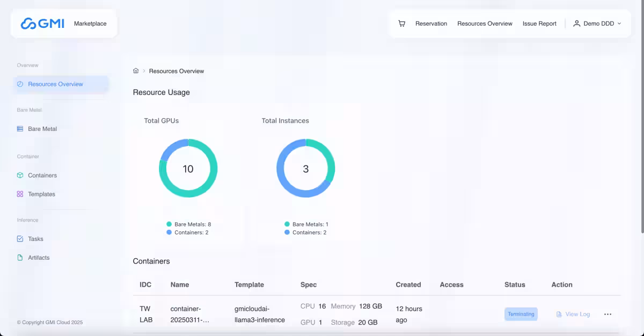This screenshot has width=644, height=336.
Task: Click the GMI cloud logo
Action: click(x=42, y=24)
